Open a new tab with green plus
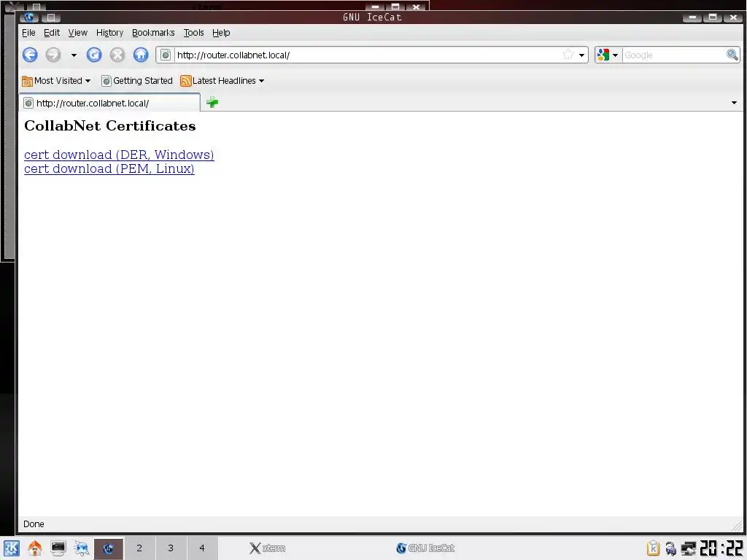 [x=212, y=102]
